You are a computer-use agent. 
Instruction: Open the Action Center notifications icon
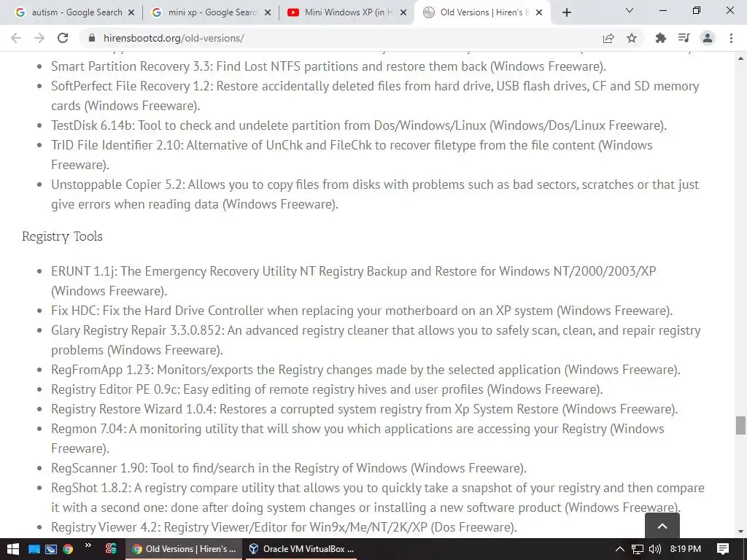[723, 549]
